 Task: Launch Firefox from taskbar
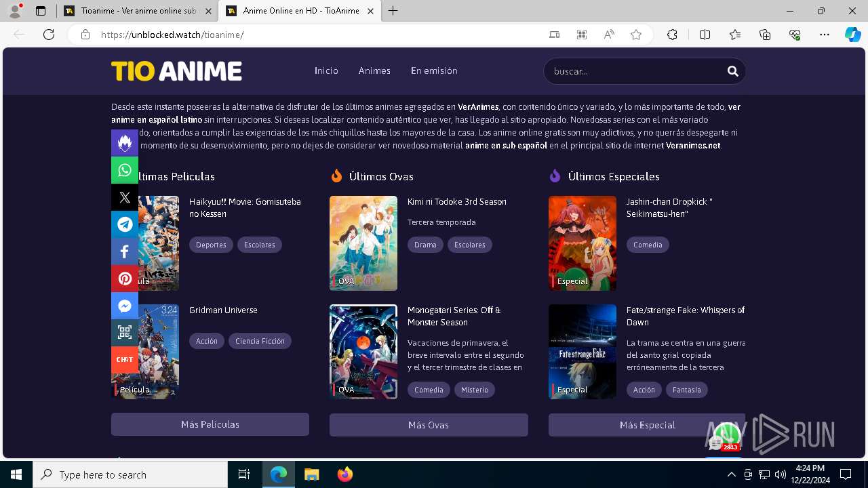pyautogui.click(x=345, y=474)
